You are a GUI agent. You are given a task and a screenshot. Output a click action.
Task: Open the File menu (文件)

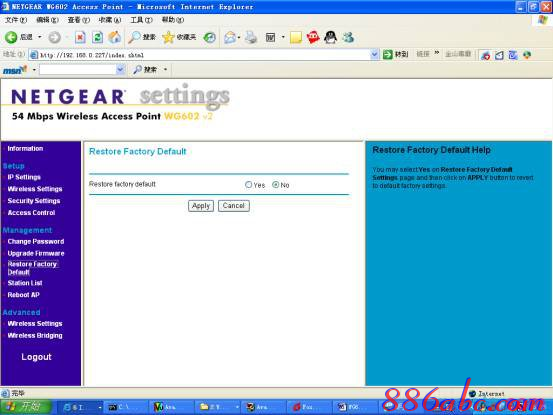pyautogui.click(x=16, y=20)
